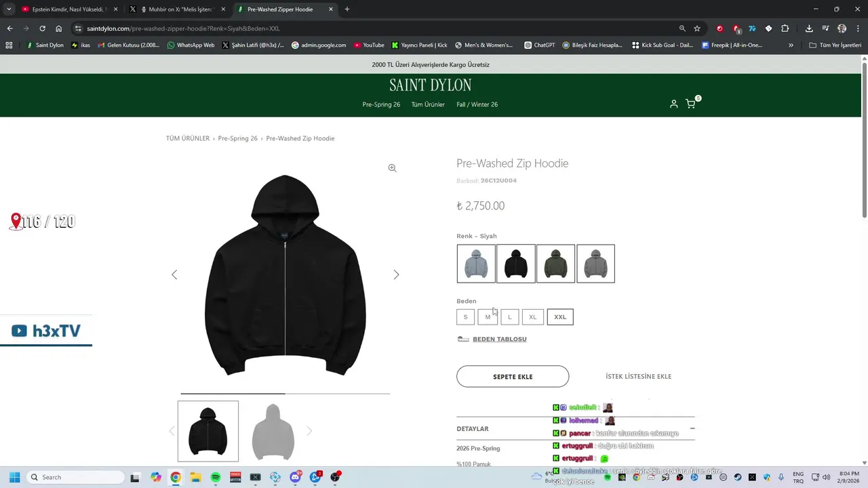Click the Pre-Spring 26 breadcrumb
868x488 pixels.
pyautogui.click(x=237, y=138)
